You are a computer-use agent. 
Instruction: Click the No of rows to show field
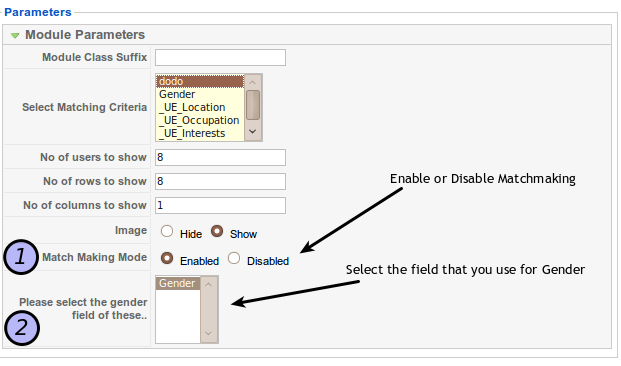click(220, 181)
